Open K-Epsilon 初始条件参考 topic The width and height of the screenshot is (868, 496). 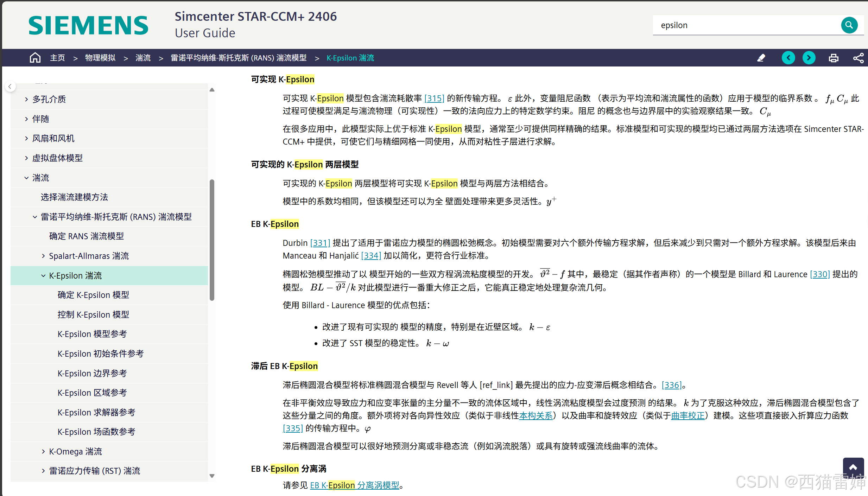click(101, 354)
